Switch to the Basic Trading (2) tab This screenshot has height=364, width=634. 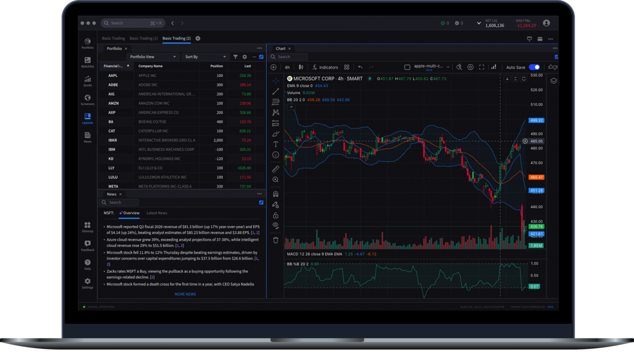click(x=177, y=38)
